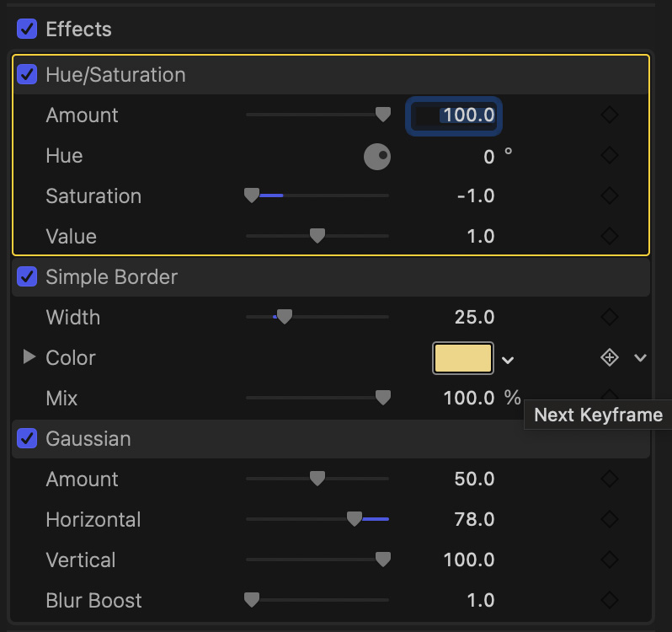Click the Color add-keyframe button
The width and height of the screenshot is (672, 632).
click(x=610, y=358)
